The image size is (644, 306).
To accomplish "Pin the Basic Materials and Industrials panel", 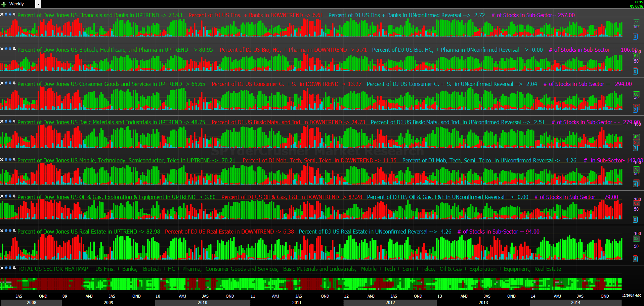I will [x=14, y=121].
